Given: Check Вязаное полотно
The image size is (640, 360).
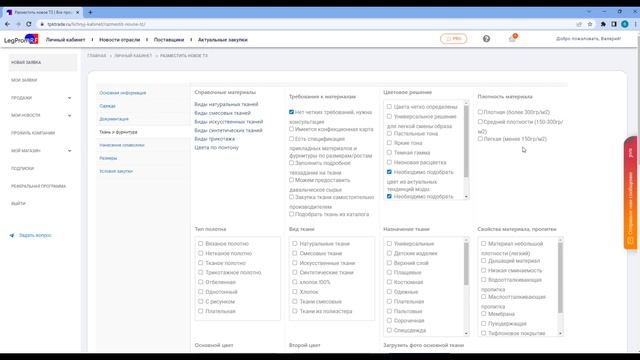Looking at the screenshot, I should tap(201, 243).
